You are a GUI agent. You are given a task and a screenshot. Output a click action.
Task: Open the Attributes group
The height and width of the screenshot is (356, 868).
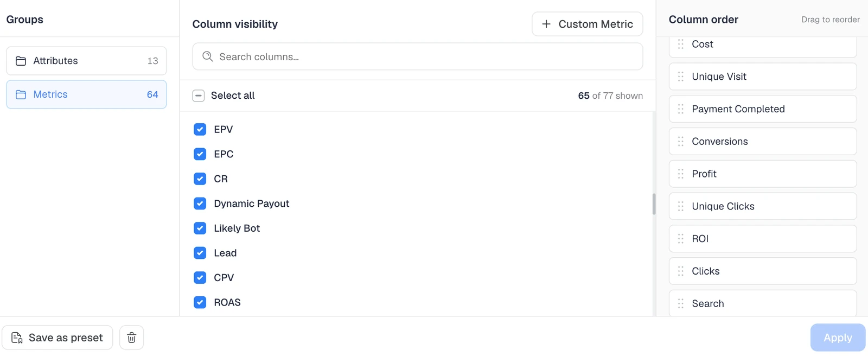tap(86, 61)
